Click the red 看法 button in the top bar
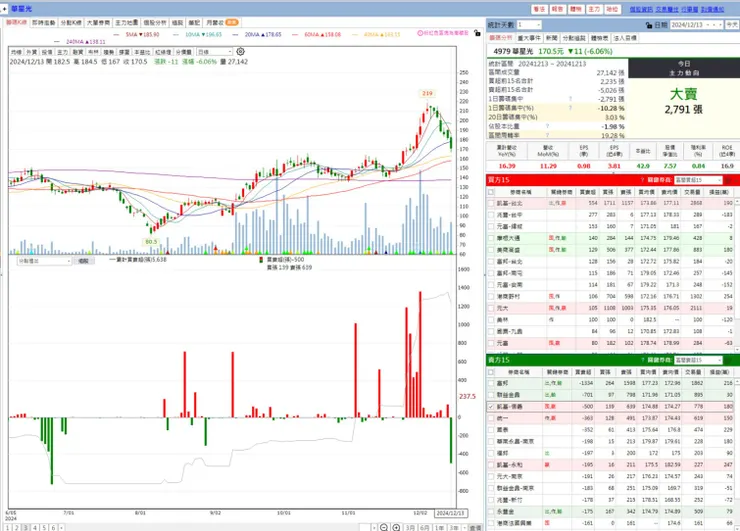 539,9
